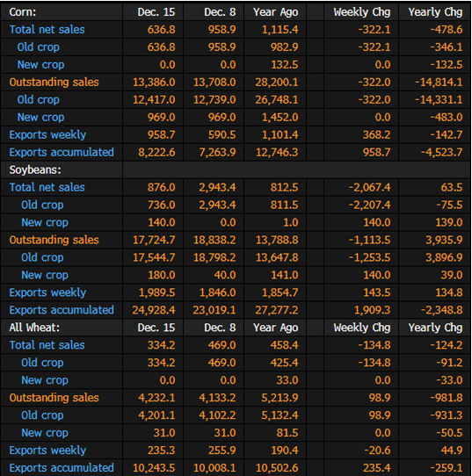The width and height of the screenshot is (472, 476).
Task: Select Soybeans weekly change -2,067.4 cell
Action: pyautogui.click(x=369, y=188)
